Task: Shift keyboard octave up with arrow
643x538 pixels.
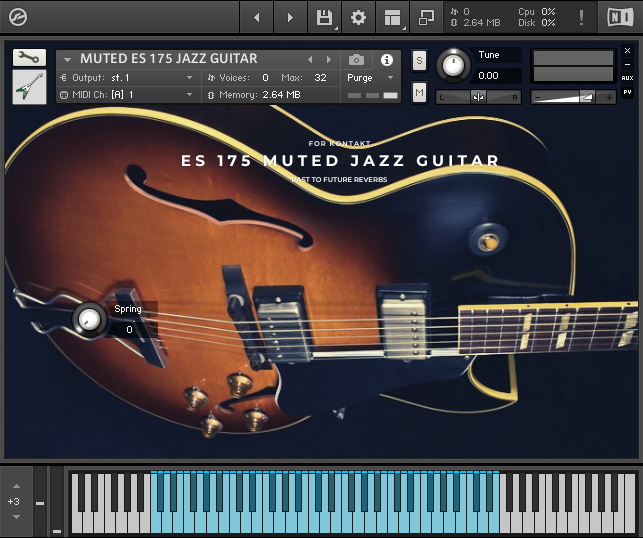Action: click(16, 486)
